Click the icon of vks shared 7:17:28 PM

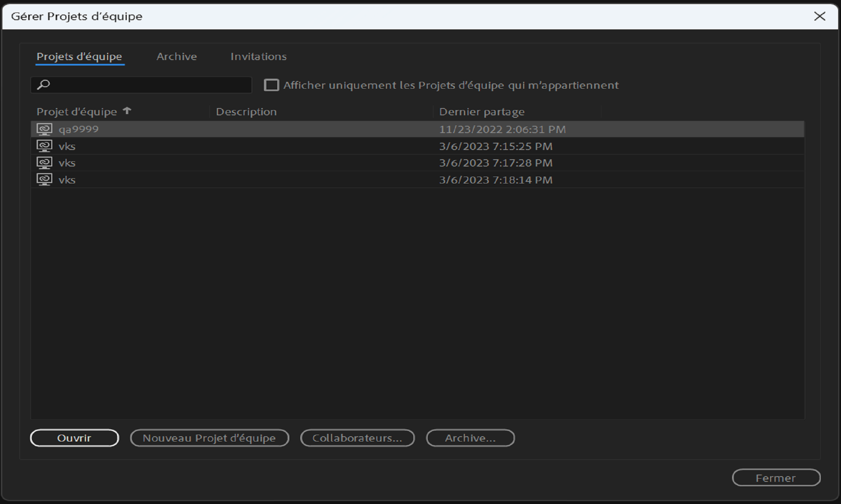(44, 163)
